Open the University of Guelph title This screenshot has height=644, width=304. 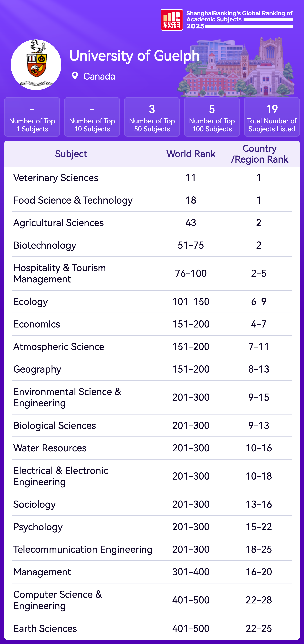[x=134, y=55]
